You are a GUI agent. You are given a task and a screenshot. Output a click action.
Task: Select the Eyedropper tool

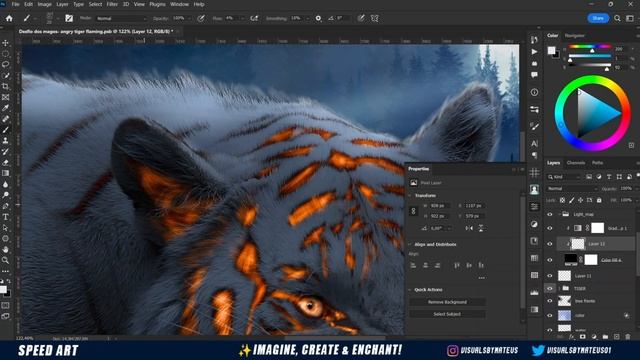(x=5, y=108)
